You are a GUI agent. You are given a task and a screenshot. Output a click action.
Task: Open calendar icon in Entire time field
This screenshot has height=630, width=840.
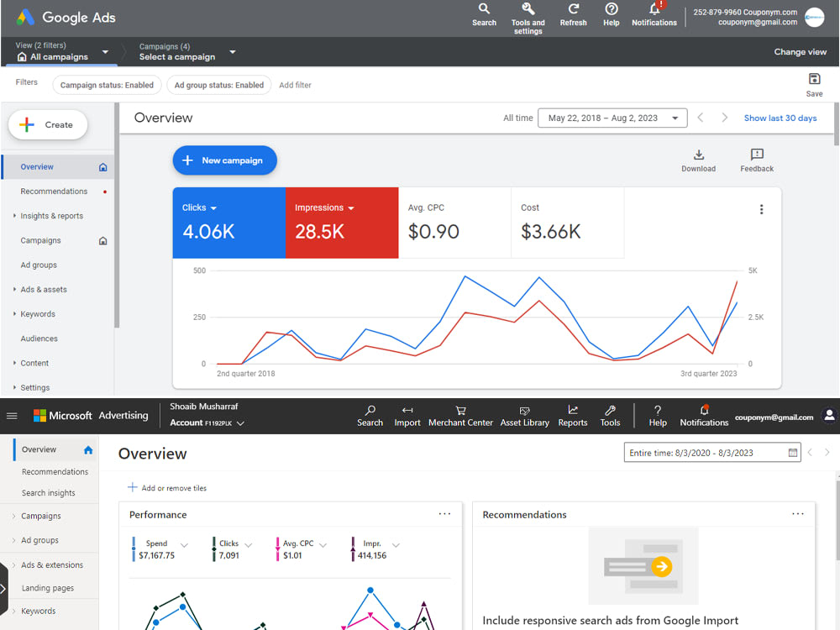point(792,453)
